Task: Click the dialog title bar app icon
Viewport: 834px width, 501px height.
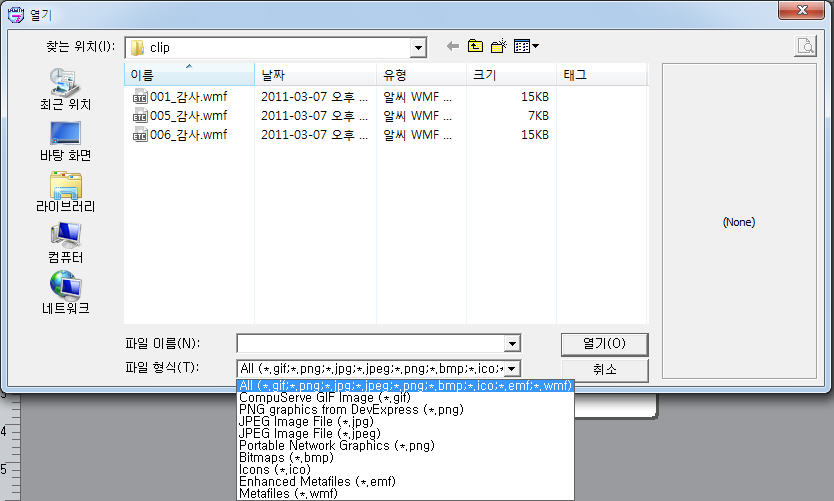Action: click(x=16, y=14)
